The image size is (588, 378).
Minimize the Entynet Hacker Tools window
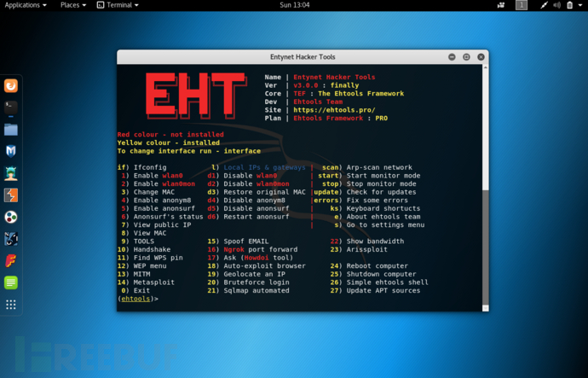[452, 56]
